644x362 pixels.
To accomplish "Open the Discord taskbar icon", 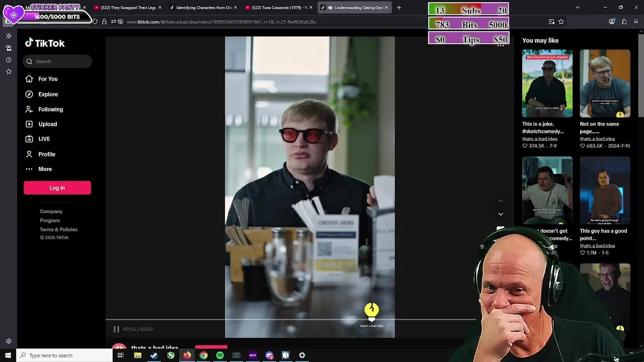I will 269,355.
